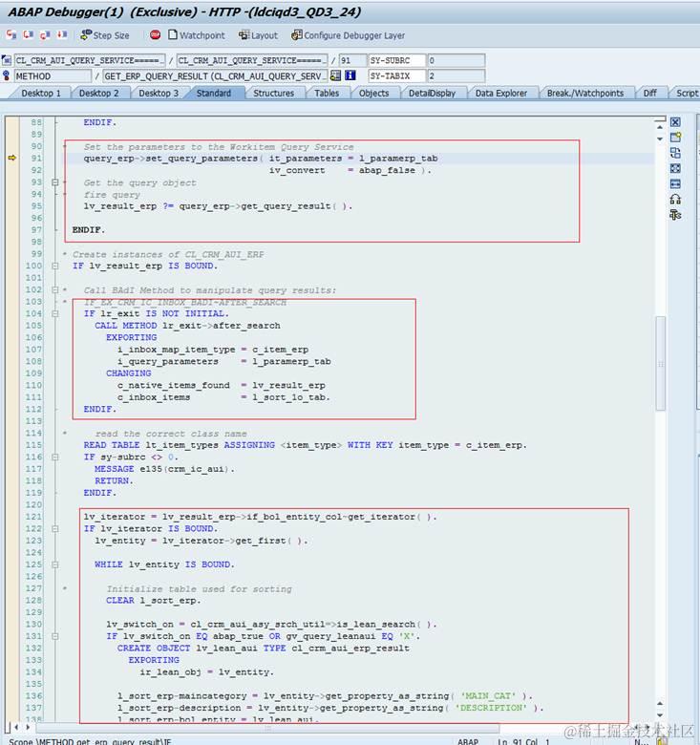Click the first class name input field
700x745 pixels.
(90, 60)
